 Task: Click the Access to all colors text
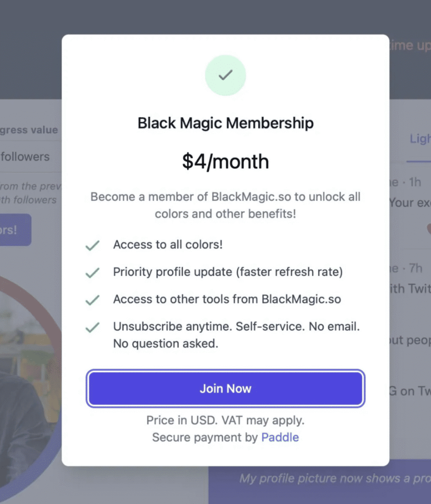[168, 245]
